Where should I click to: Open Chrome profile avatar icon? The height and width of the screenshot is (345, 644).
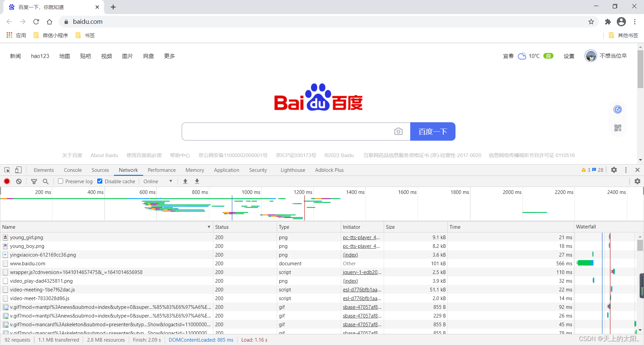pyautogui.click(x=621, y=22)
